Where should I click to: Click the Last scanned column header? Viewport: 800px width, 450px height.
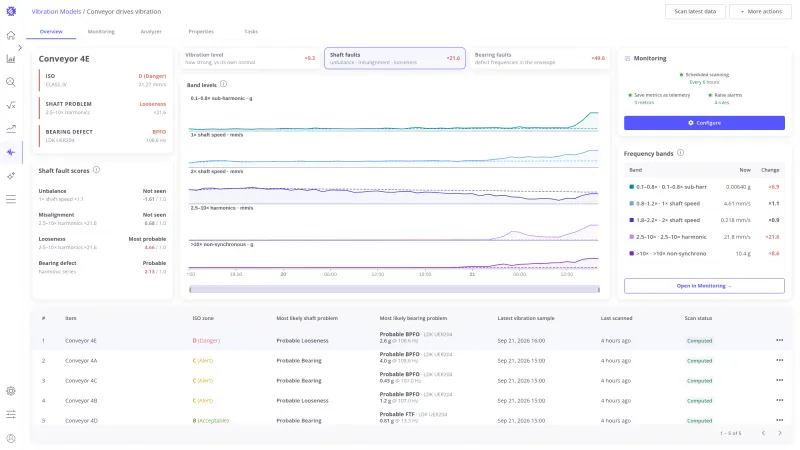tap(616, 318)
